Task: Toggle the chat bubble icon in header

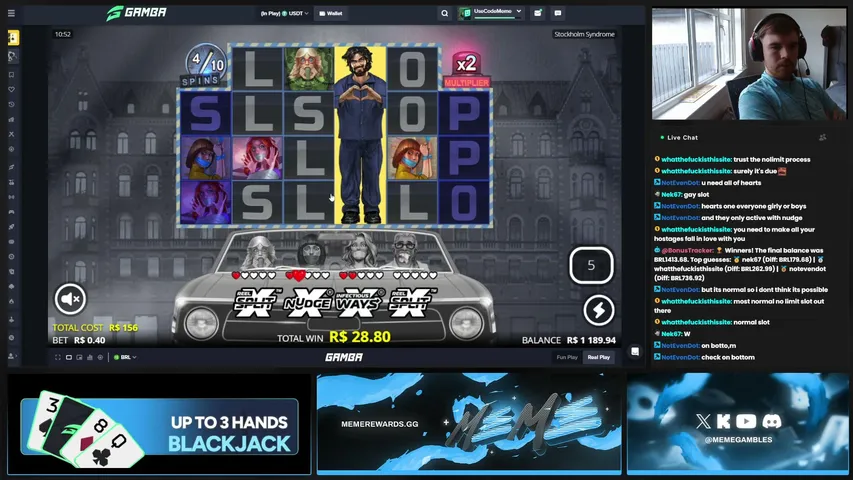Action: 558,13
